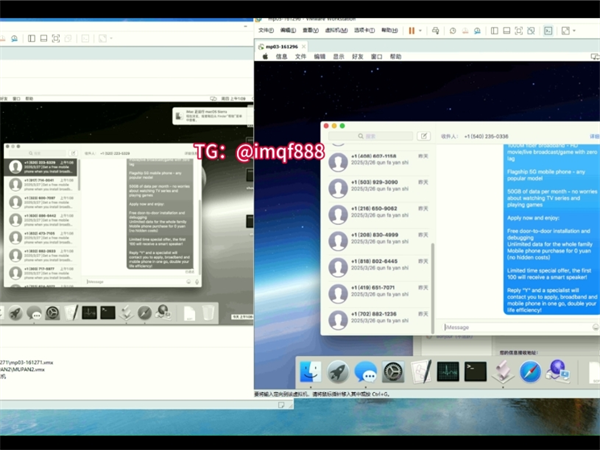
Task: Open Finder in the right VM's dock
Action: coord(310,373)
